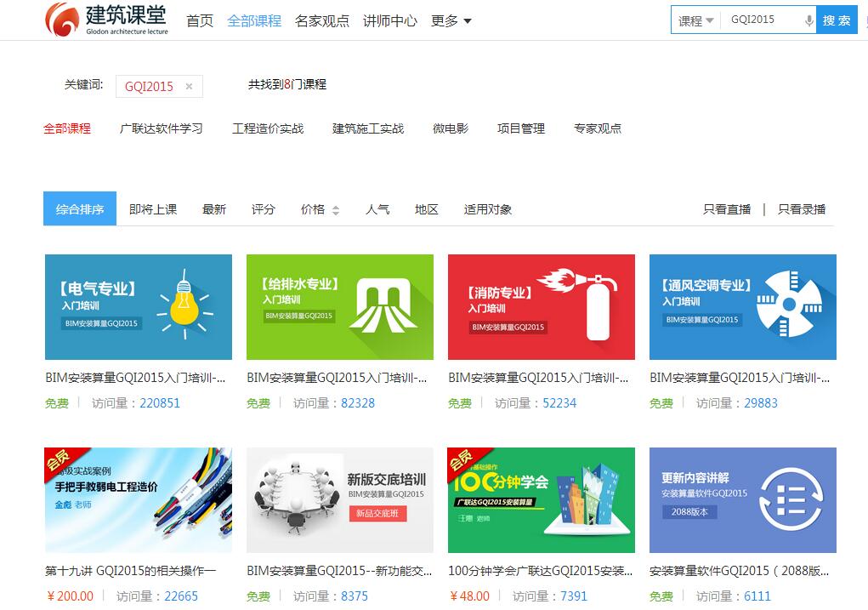Open the 地区 filter
This screenshot has width=868, height=610.
pyautogui.click(x=426, y=209)
